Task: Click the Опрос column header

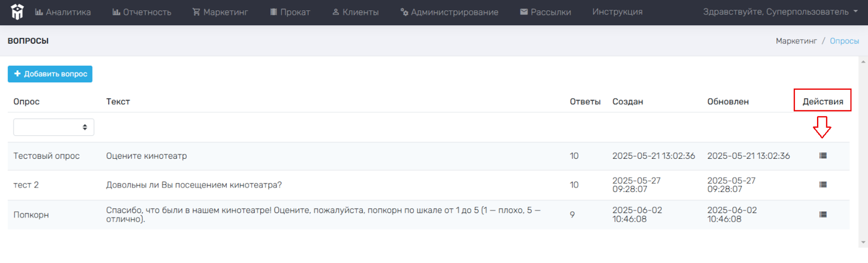Action: coord(27,102)
